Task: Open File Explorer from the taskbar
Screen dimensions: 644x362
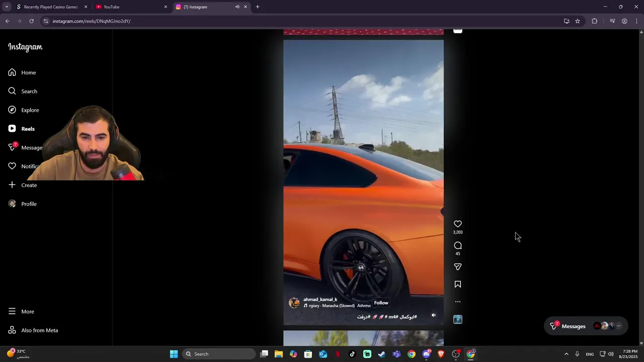Action: pos(279,354)
